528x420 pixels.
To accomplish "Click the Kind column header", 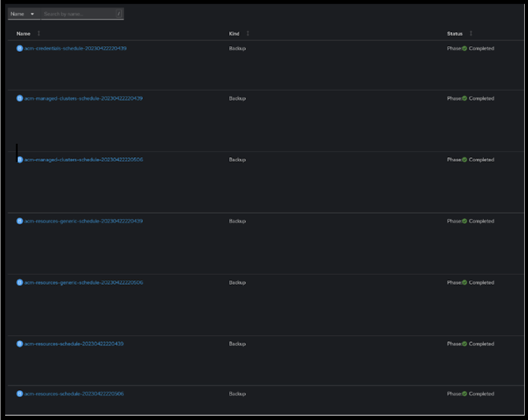I will (x=234, y=34).
